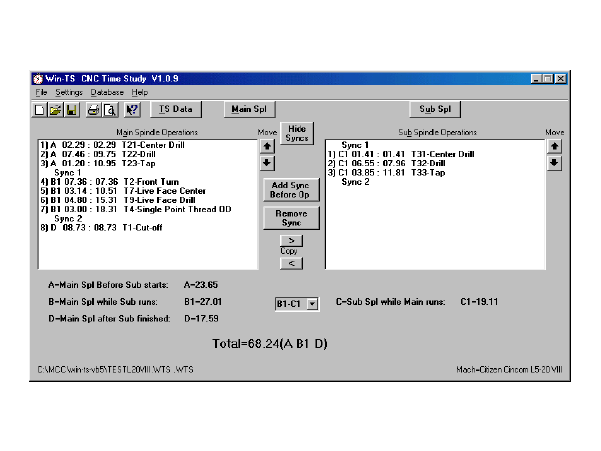Click the Open file folder icon

pyautogui.click(x=54, y=109)
